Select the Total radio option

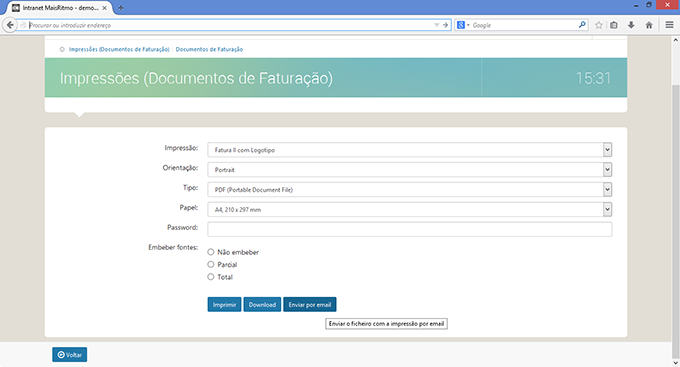point(211,277)
